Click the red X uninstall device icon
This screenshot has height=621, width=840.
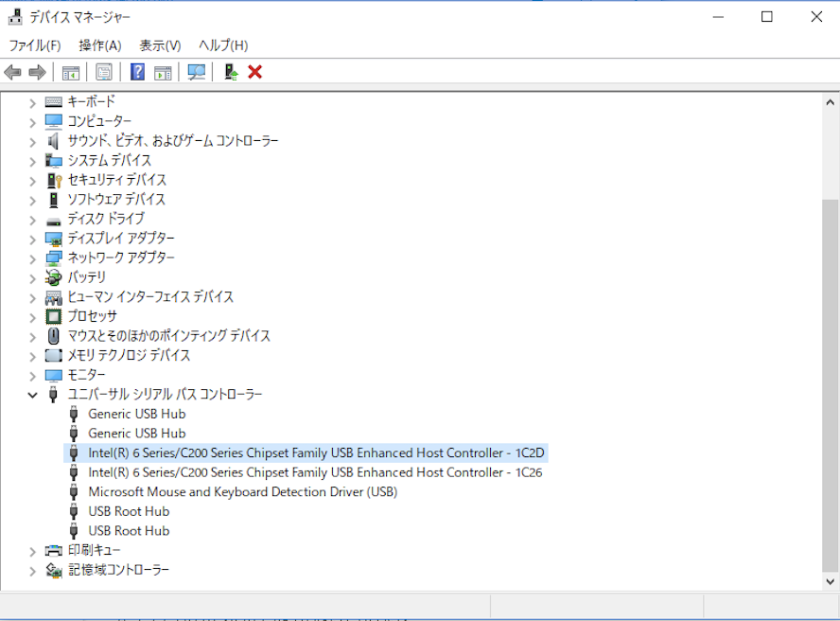point(255,72)
